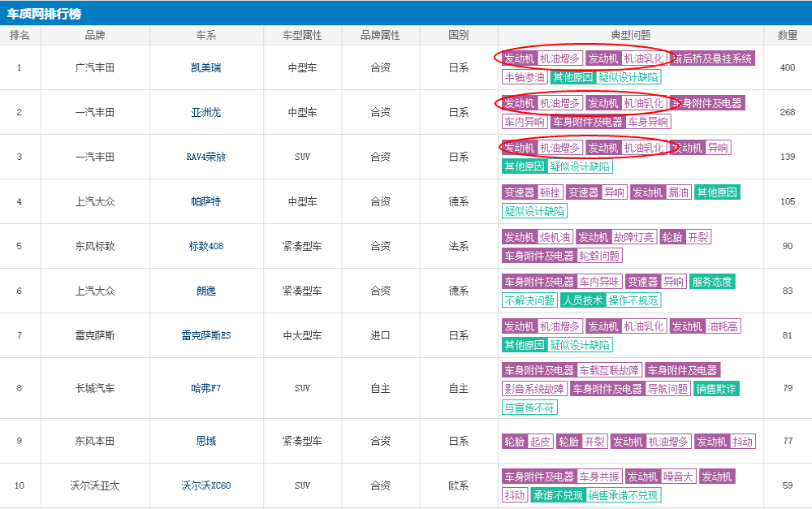Open the 雷克萨斯ES car series link

[205, 335]
